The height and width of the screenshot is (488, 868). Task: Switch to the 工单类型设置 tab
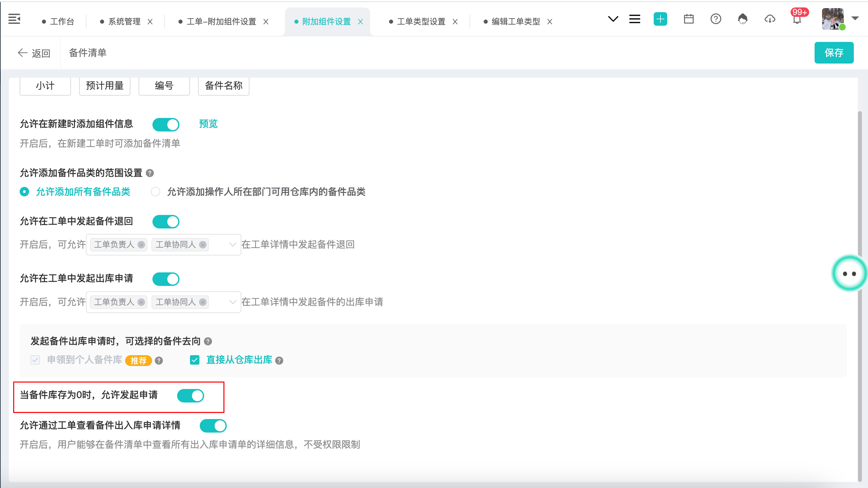[421, 22]
